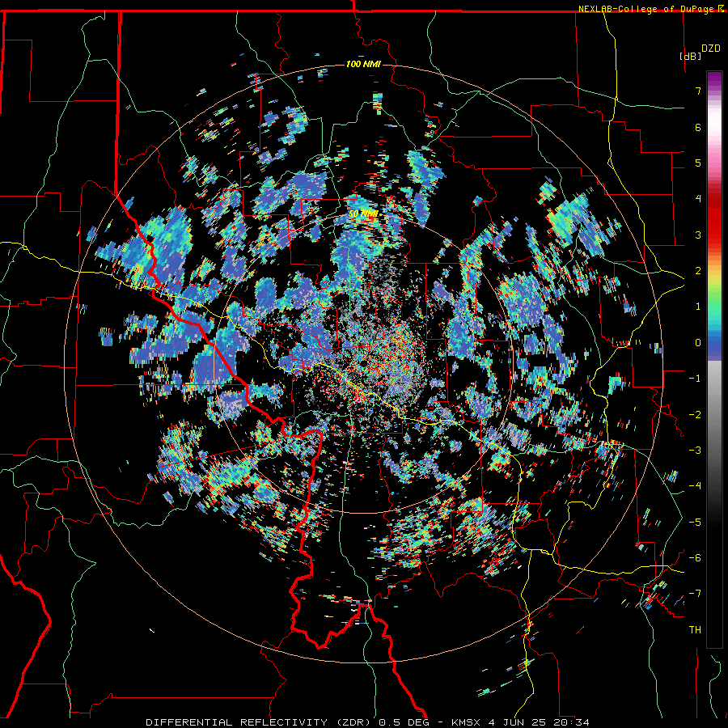
Task: Click legend value -2
Action: point(695,415)
